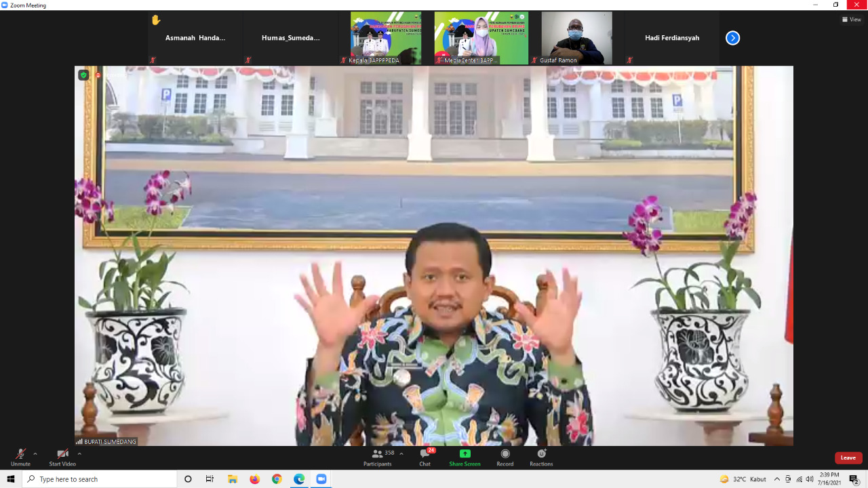Open the View layout menu
The height and width of the screenshot is (488, 868).
point(852,19)
